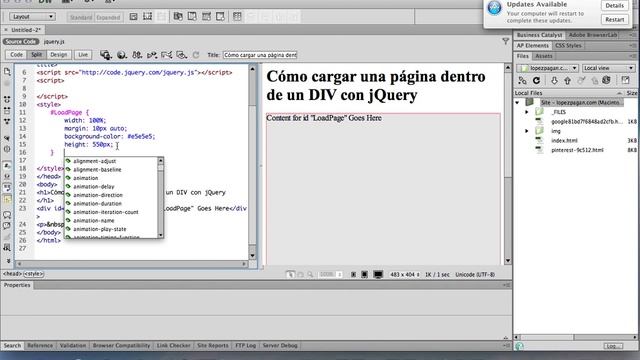This screenshot has width=640, height=360.
Task: Open the jquery.js related file
Action: pos(54,42)
